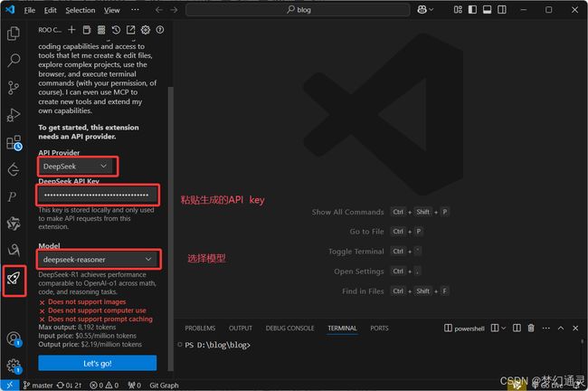Open the Search view in activity bar
The width and height of the screenshot is (588, 391).
tap(14, 60)
